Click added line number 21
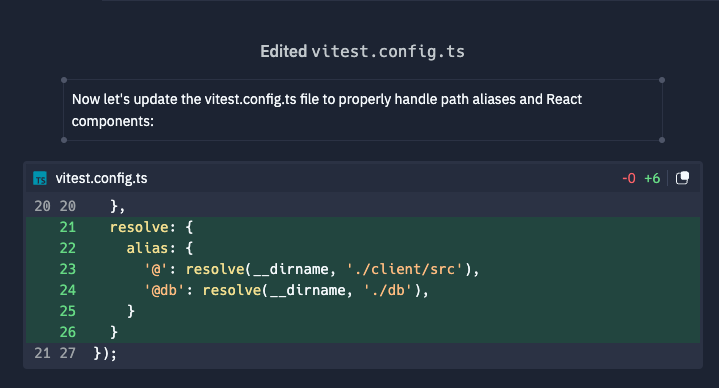Image resolution: width=719 pixels, height=388 pixels. [67, 227]
